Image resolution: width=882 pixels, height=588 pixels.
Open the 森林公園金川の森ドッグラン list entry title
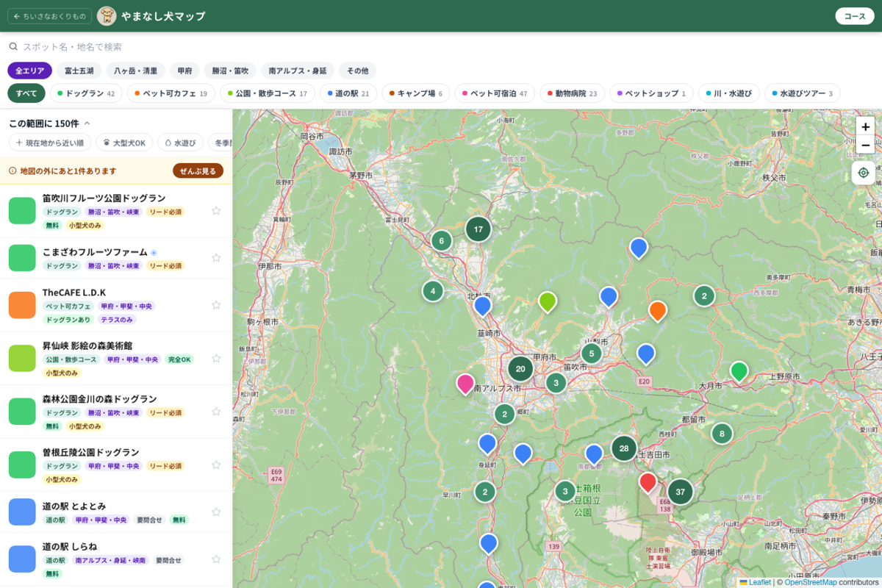pos(100,398)
